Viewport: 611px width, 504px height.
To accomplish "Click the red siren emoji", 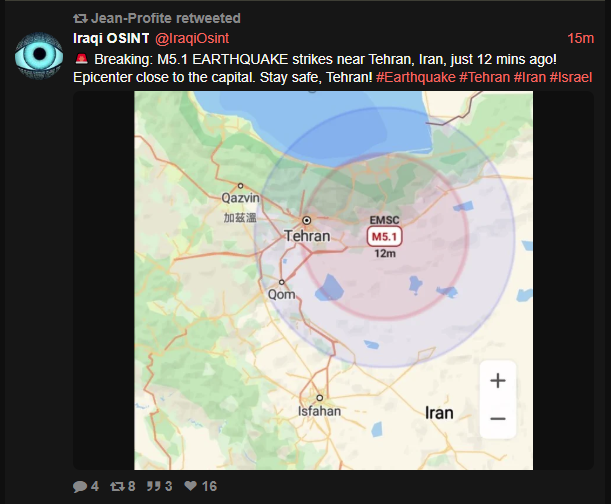I will click(x=81, y=59).
